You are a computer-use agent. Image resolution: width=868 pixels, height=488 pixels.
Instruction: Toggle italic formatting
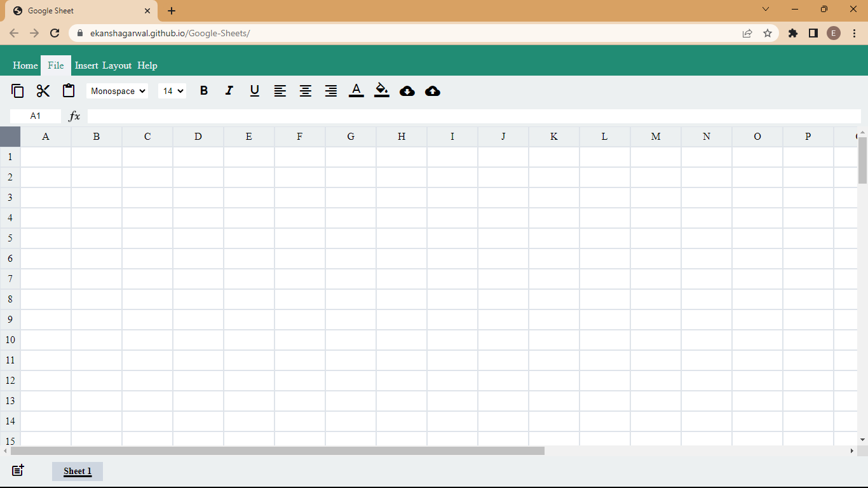tap(229, 91)
